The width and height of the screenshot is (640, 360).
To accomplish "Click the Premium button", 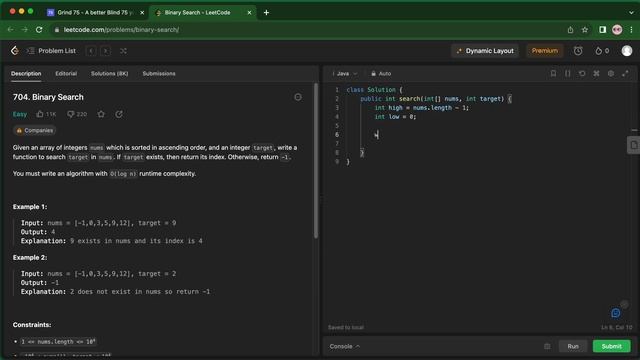I will [544, 51].
